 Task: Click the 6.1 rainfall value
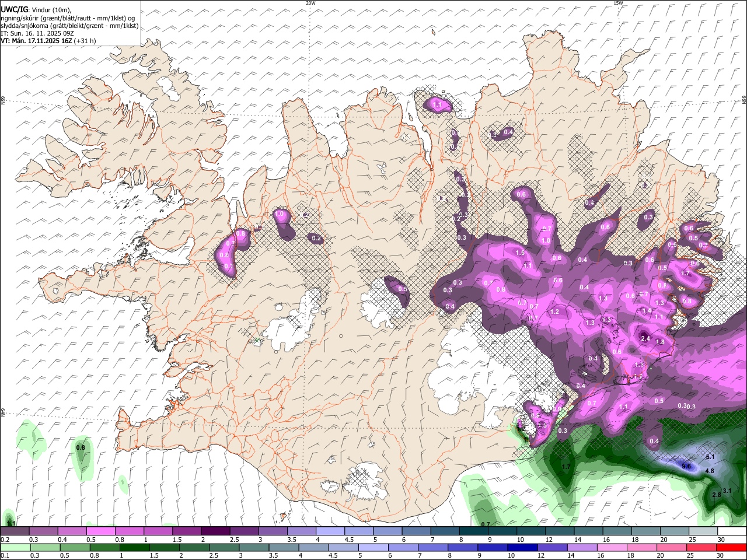coord(710,457)
